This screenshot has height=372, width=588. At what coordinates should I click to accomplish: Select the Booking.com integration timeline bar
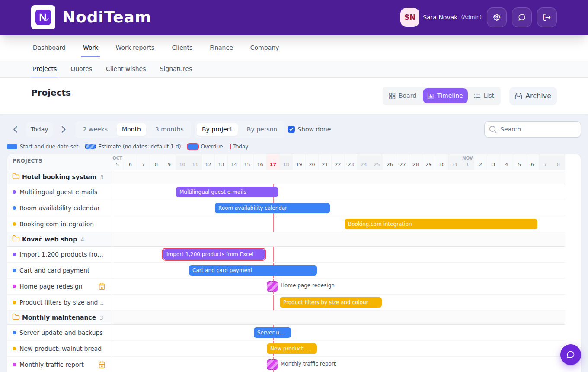click(x=441, y=224)
